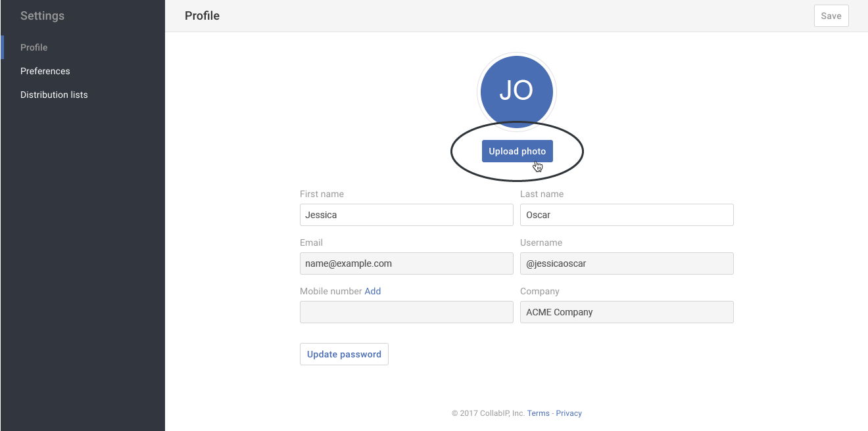Select the Company field showing ACME Company
Image resolution: width=868 pixels, height=431 pixels.
(x=626, y=312)
